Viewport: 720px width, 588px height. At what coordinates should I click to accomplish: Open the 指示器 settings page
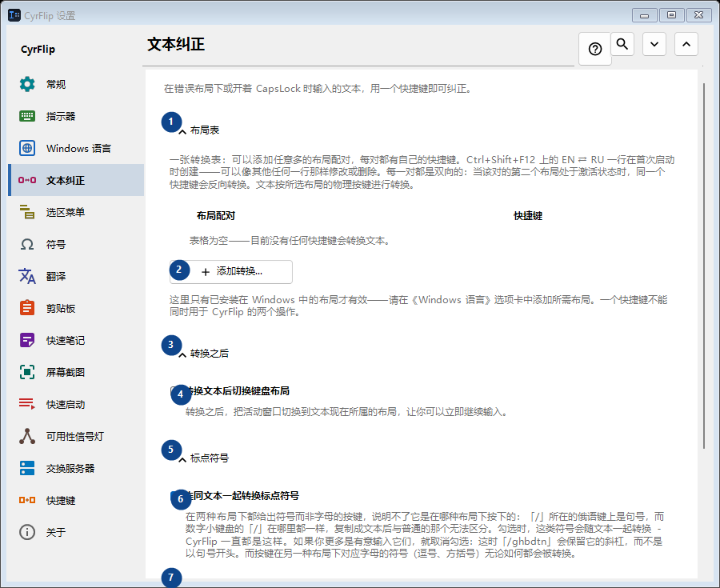point(76,116)
